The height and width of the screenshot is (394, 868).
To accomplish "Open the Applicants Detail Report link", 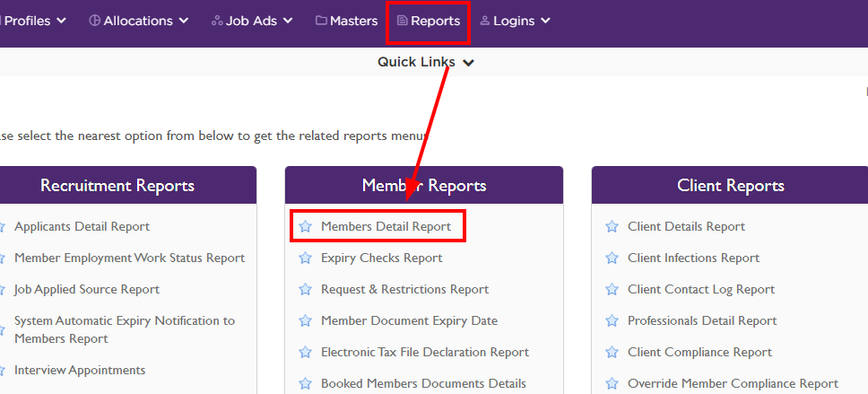I will click(x=82, y=227).
